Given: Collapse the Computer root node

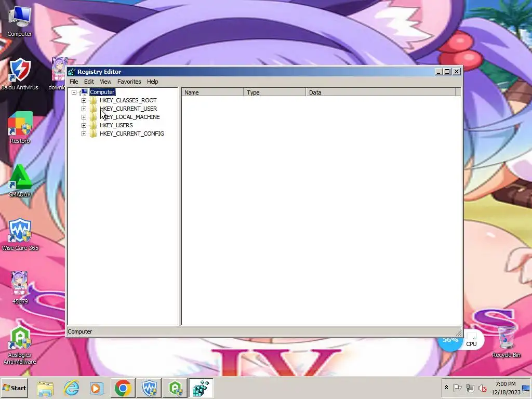Looking at the screenshot, I should pyautogui.click(x=74, y=92).
